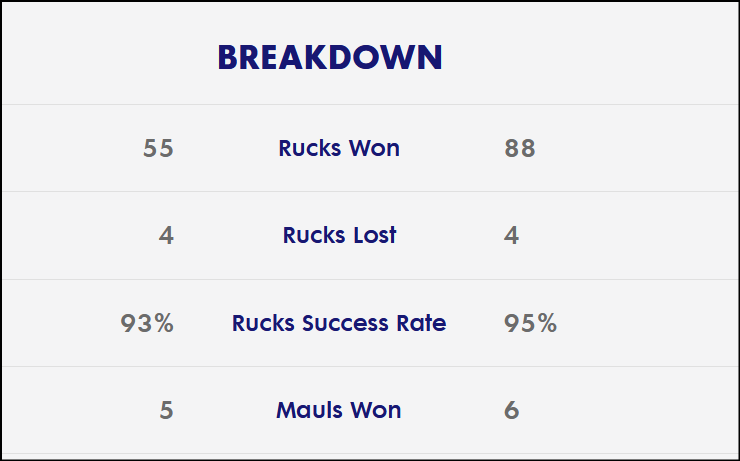Click the word Lost in Rucks Lost
The image size is (740, 461).
point(375,235)
